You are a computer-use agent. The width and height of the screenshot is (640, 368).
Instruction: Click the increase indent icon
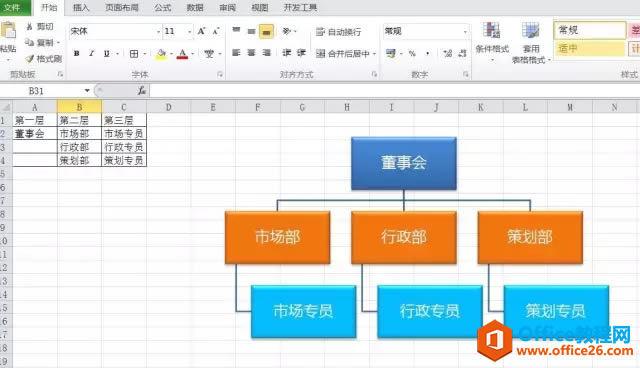coord(302,53)
